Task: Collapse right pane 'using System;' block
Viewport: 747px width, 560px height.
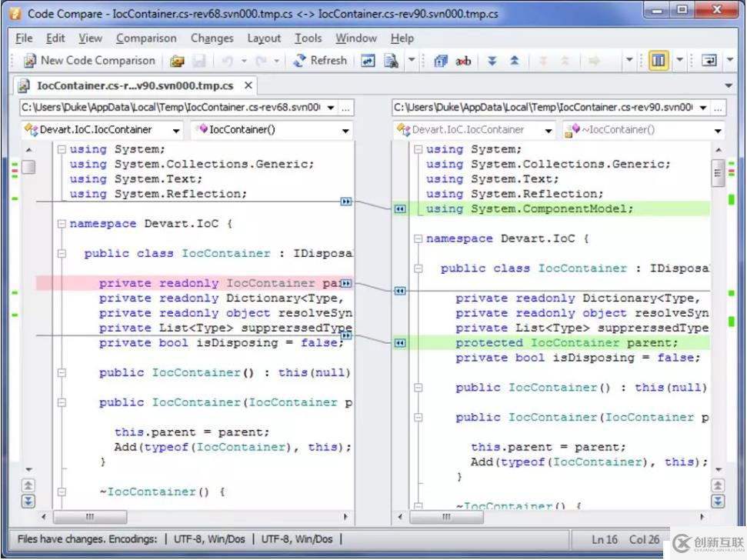Action: point(418,149)
